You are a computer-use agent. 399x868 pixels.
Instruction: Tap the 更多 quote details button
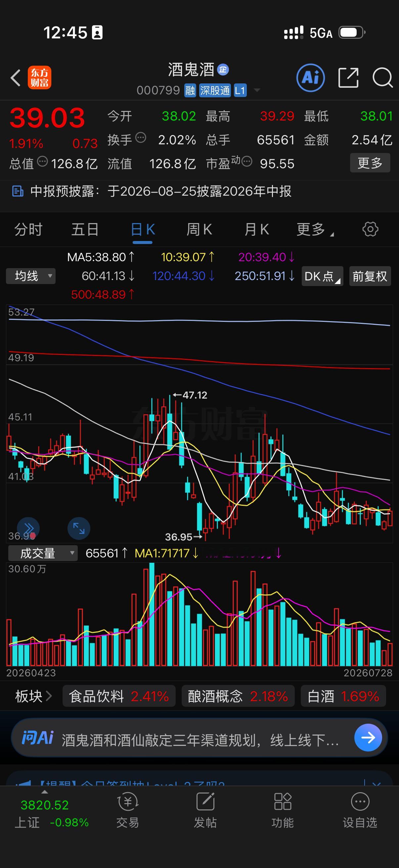pyautogui.click(x=370, y=163)
